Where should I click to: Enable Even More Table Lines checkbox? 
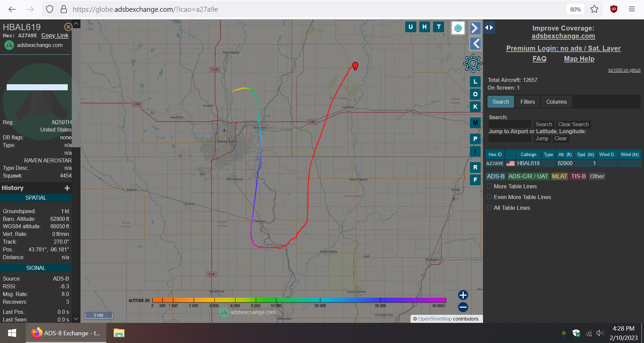coord(489,197)
